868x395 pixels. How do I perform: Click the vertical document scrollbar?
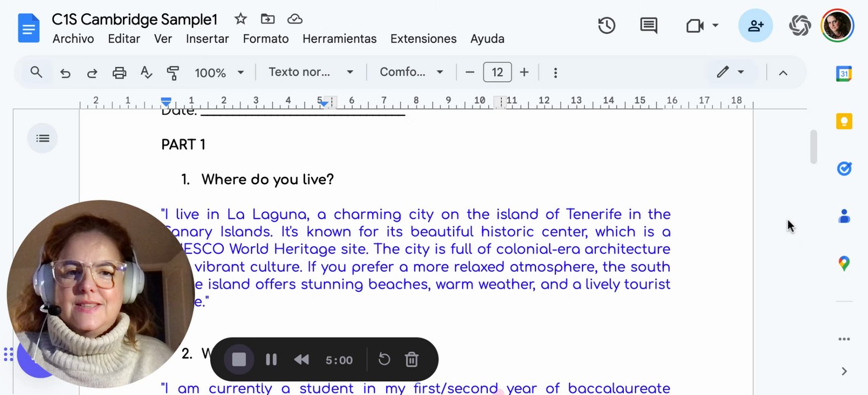[814, 146]
